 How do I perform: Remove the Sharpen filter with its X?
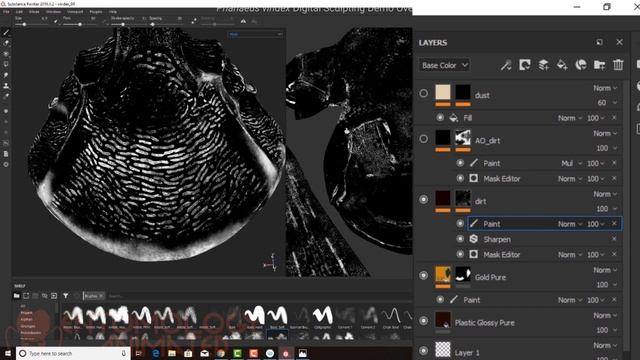pos(614,239)
